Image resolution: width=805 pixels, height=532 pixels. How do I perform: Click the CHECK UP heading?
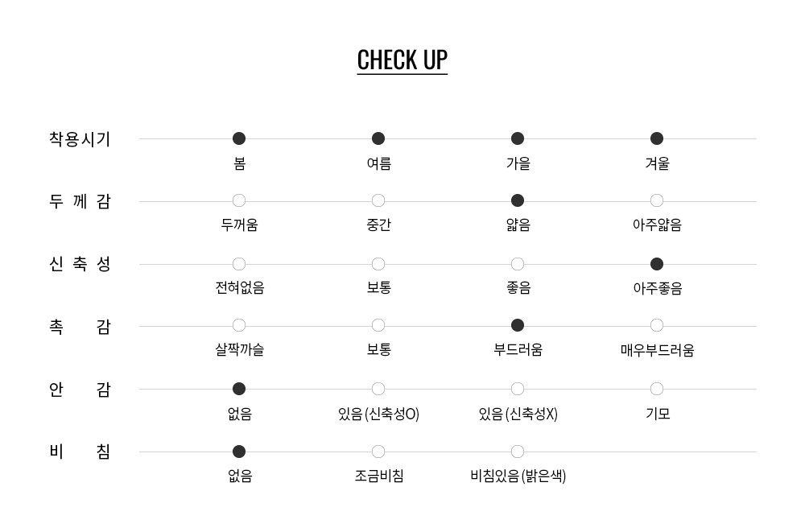[x=402, y=60]
